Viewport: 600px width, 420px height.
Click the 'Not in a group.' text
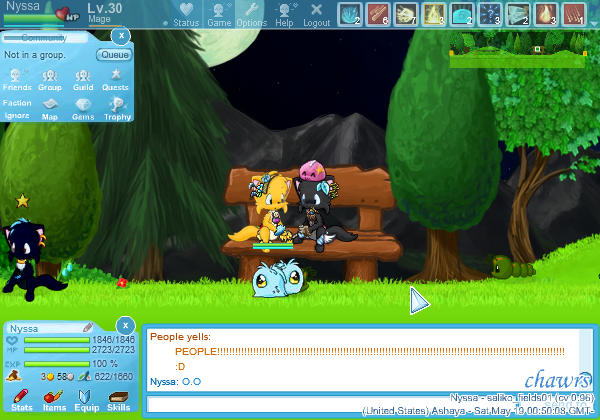[x=35, y=55]
